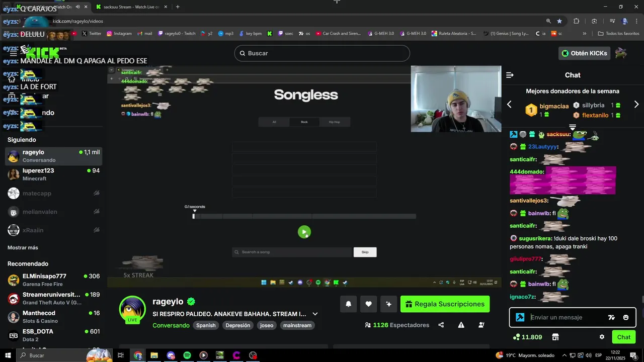Viewport: 644px width, 362px height.
Task: Share the stream via the share icon
Action: [x=441, y=325]
